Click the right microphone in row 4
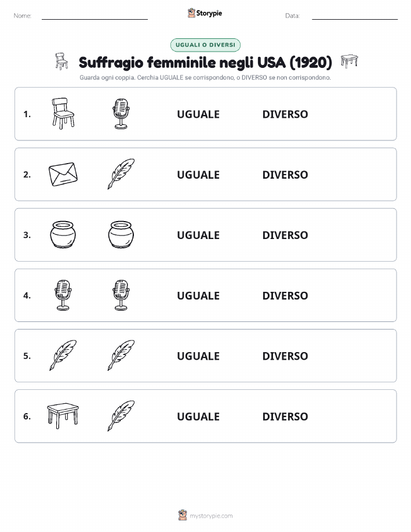This screenshot has height=532, width=411. [121, 295]
